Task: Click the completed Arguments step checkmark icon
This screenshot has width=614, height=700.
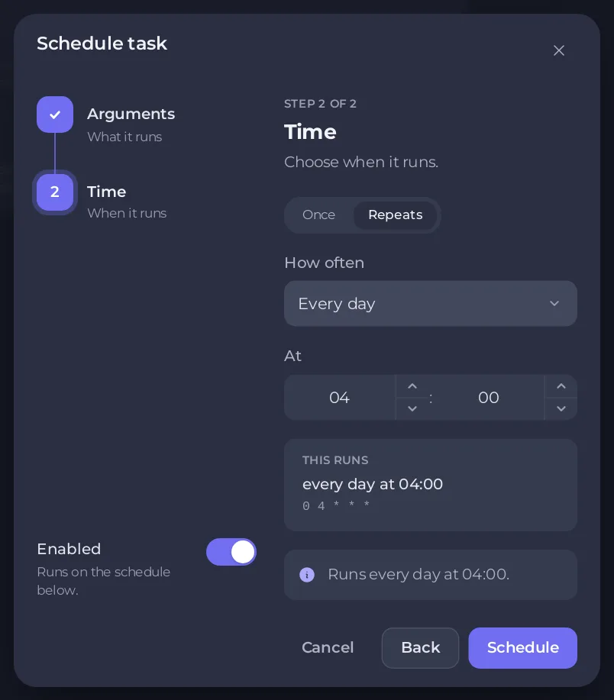Action: coord(55,115)
